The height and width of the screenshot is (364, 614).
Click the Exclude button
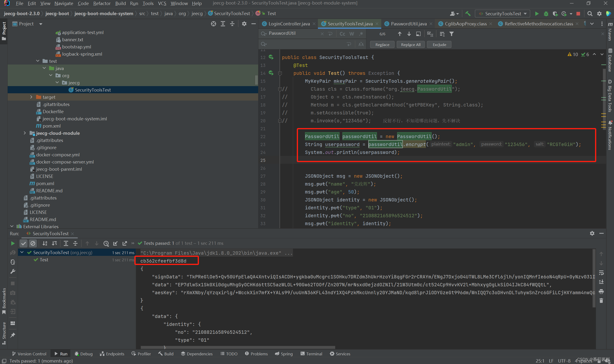coord(439,45)
